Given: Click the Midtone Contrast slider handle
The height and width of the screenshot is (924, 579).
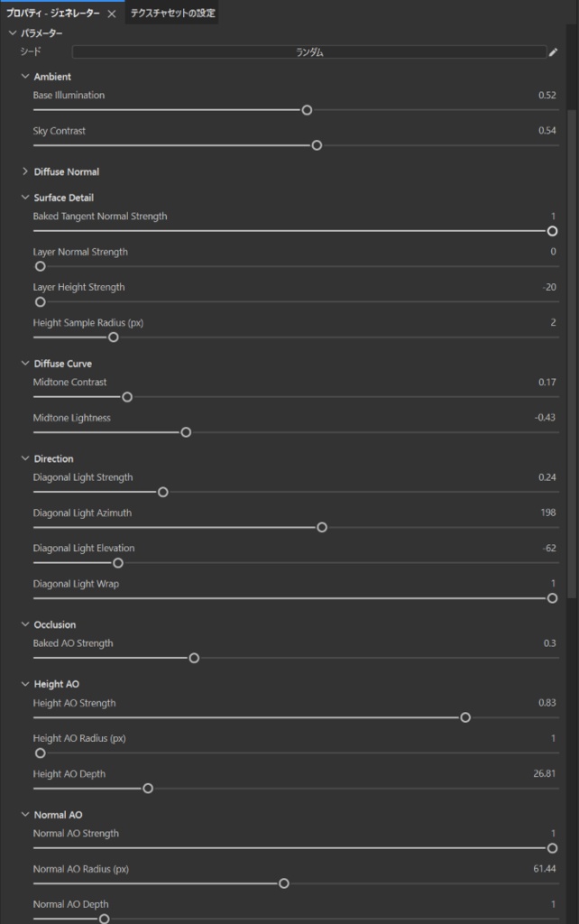Looking at the screenshot, I should (127, 397).
